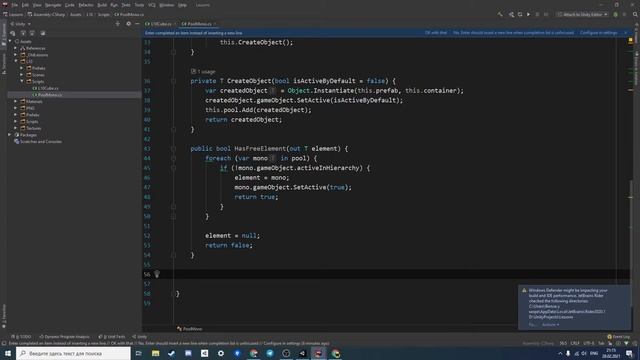Click the yellow light bulb at line 56

tap(157, 274)
